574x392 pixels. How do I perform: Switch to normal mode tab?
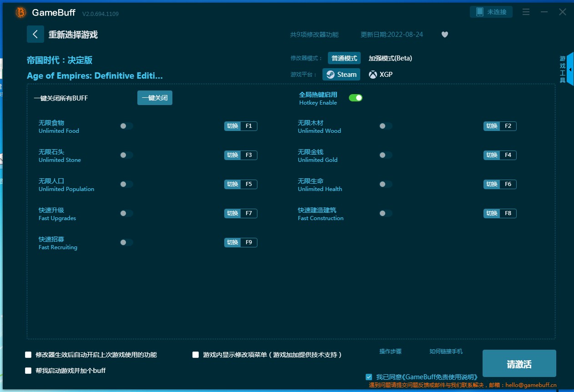click(344, 58)
